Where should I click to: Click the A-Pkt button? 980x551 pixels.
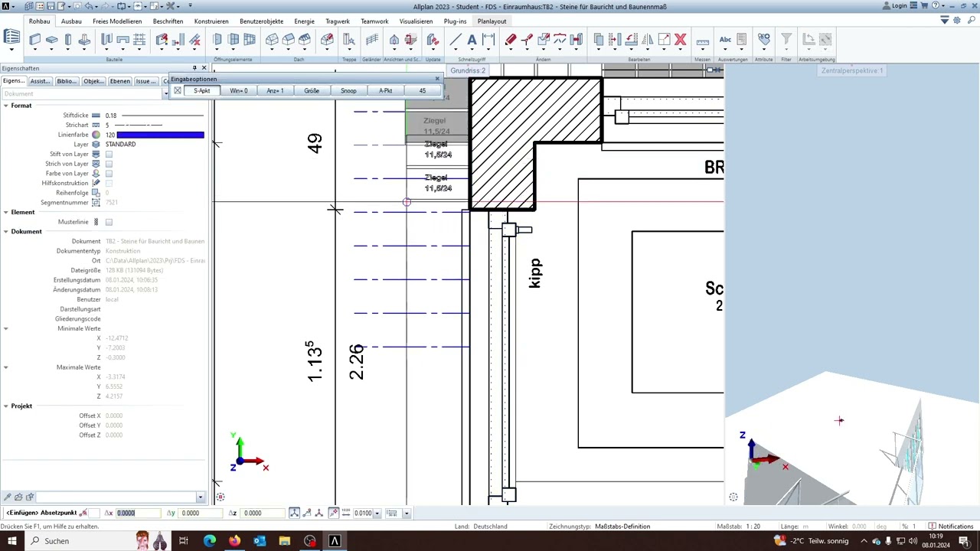385,90
